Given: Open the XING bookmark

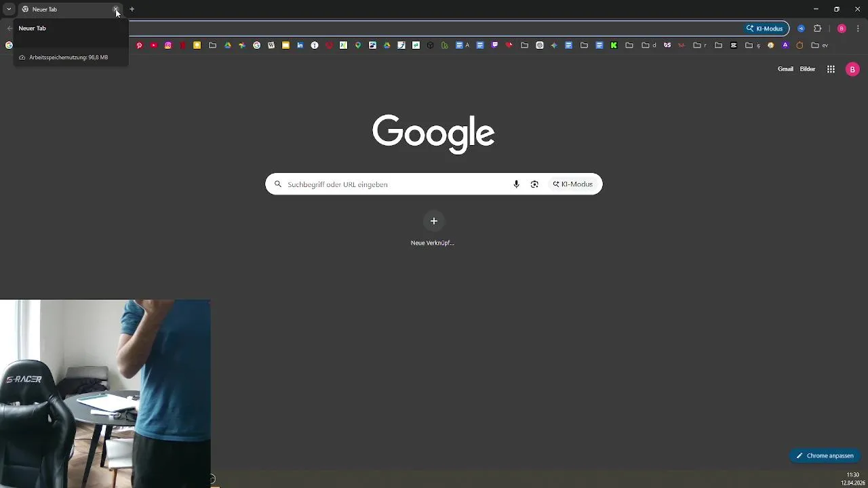Looking at the screenshot, I should [343, 45].
